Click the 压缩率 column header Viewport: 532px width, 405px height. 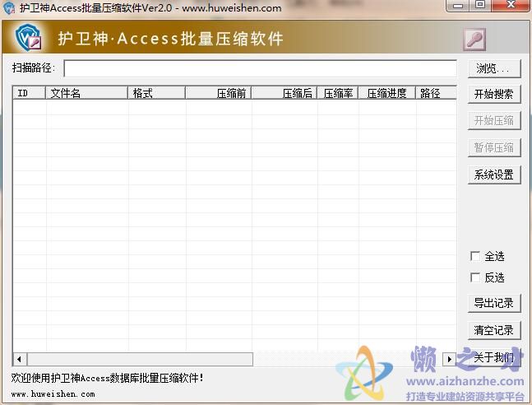338,93
